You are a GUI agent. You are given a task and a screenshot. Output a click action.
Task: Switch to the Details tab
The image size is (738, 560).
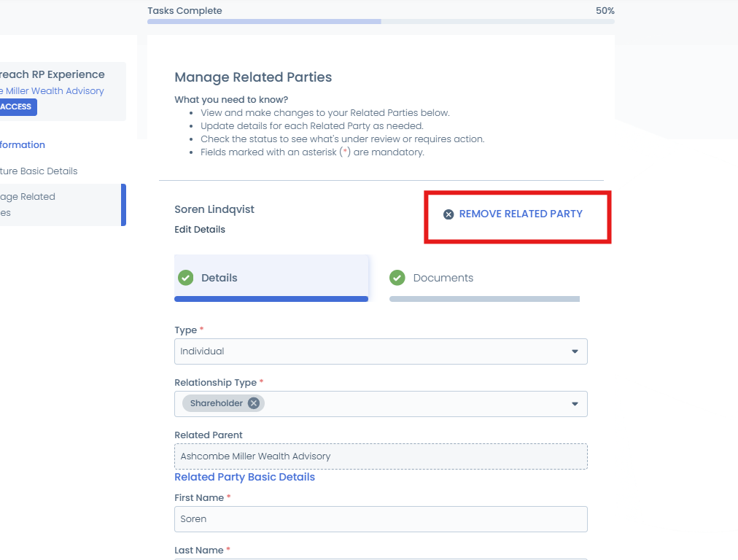tap(271, 278)
